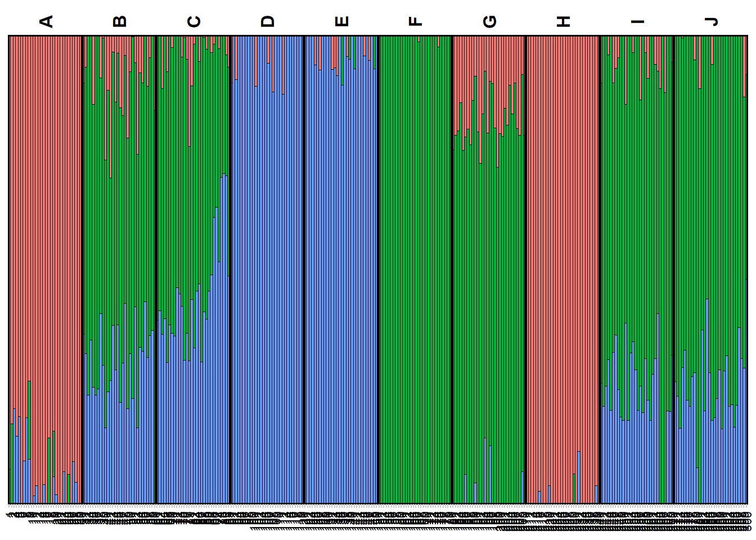Click the group label I

coord(637,21)
